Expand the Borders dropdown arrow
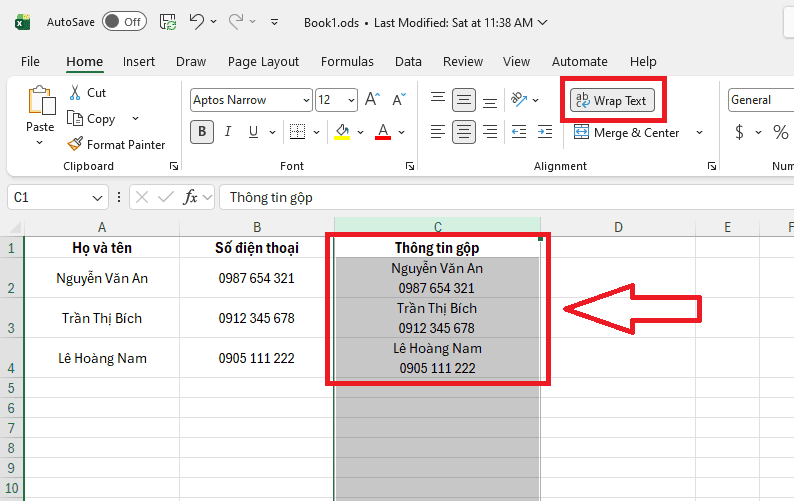This screenshot has height=501, width=794. [x=316, y=132]
